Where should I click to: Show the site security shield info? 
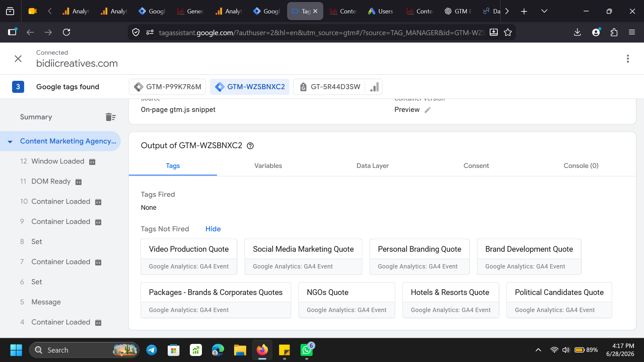[136, 32]
